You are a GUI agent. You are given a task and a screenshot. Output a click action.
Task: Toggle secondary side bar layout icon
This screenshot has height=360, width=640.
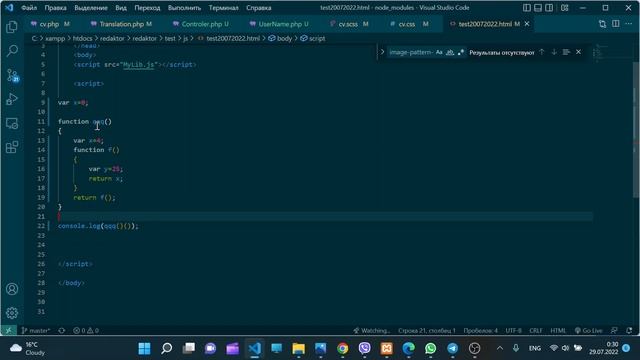(x=549, y=8)
